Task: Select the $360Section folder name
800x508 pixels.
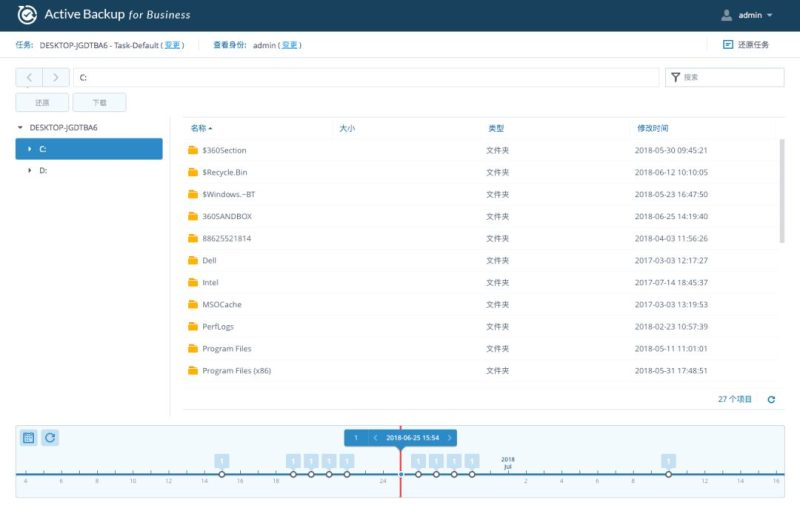Action: (x=224, y=150)
